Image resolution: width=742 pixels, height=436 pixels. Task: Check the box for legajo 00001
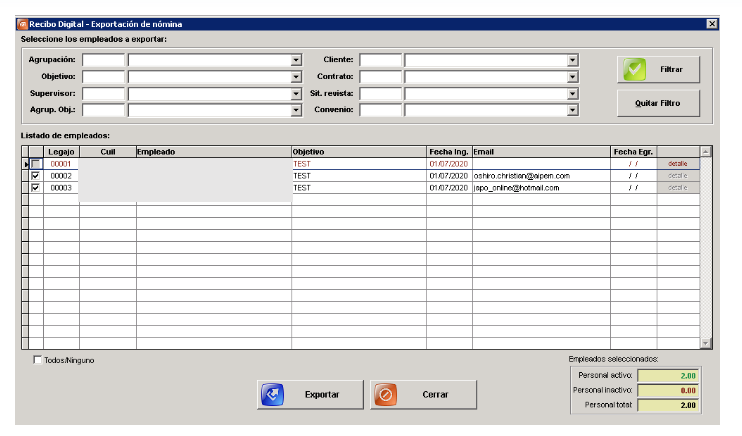point(35,164)
